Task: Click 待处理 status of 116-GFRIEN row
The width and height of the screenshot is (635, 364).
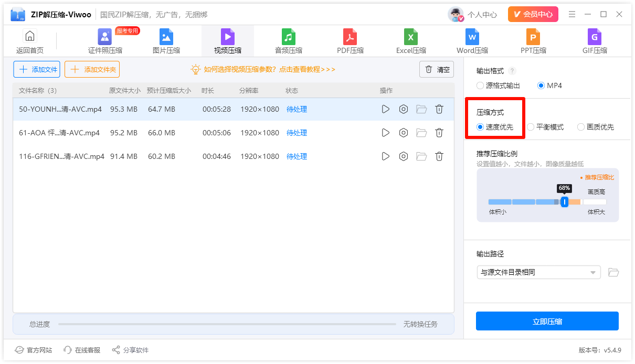Action: click(x=297, y=156)
